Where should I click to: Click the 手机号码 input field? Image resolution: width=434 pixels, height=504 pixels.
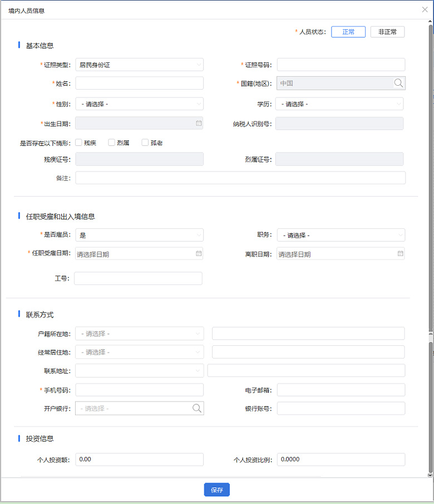139,390
